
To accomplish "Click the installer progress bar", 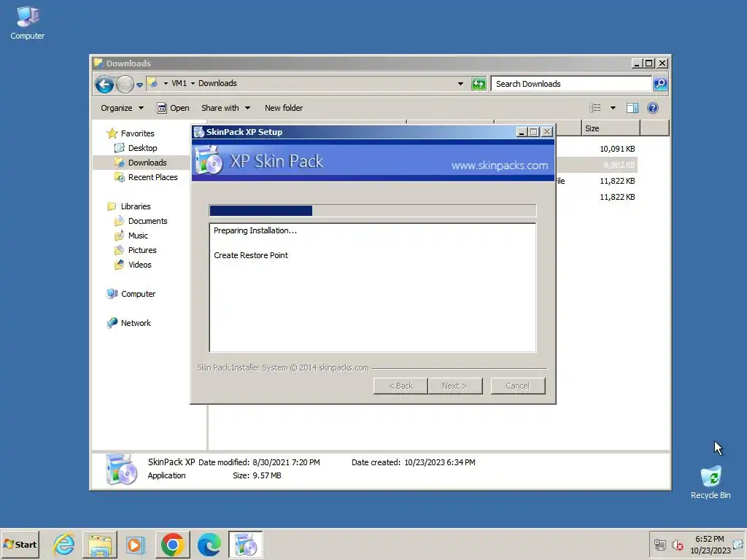I will [373, 211].
